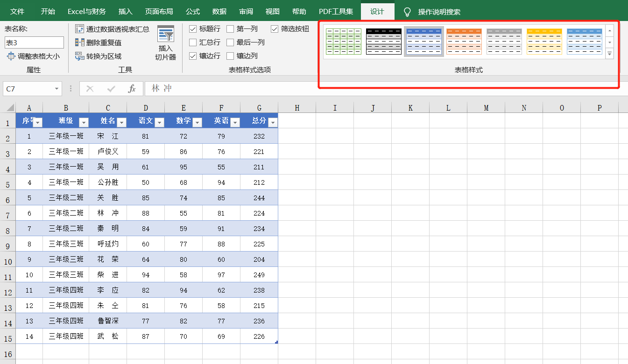Click the lightbulb 操作说明搜索 icon

pos(406,13)
